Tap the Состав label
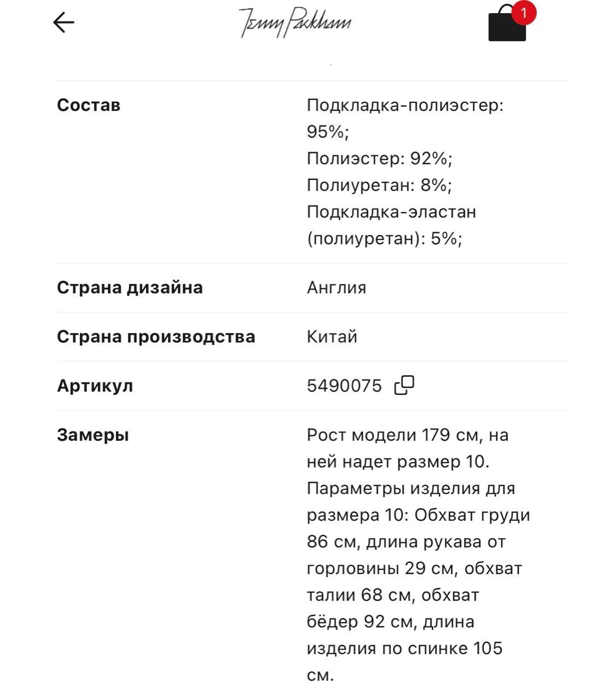Viewport: 591px width, 700px height. tap(89, 105)
